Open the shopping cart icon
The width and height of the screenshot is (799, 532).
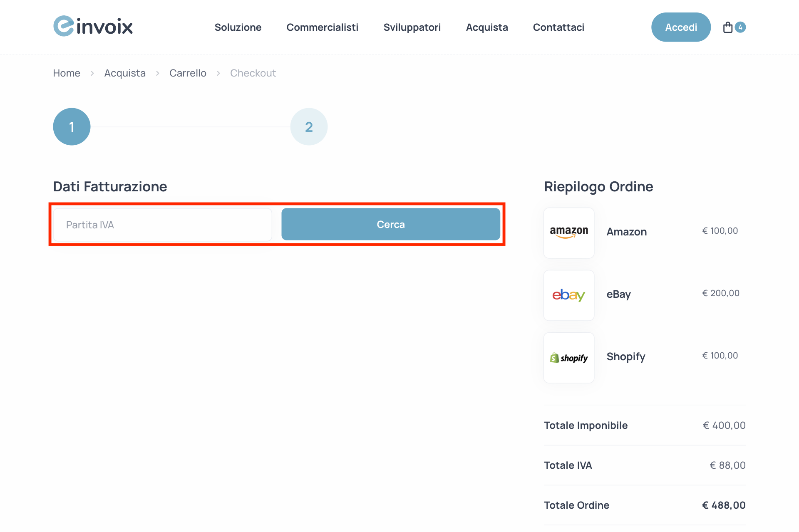pos(728,27)
